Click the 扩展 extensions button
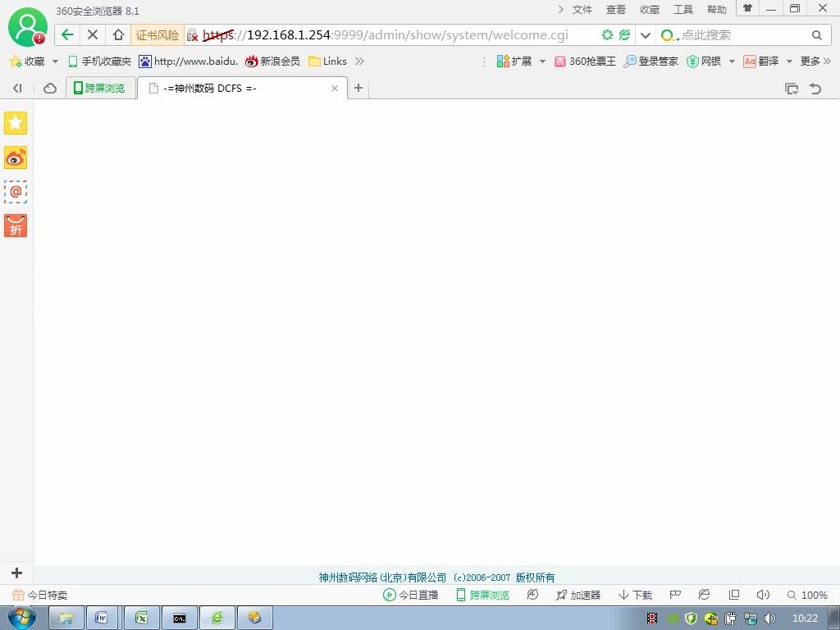The image size is (840, 630). pos(514,61)
